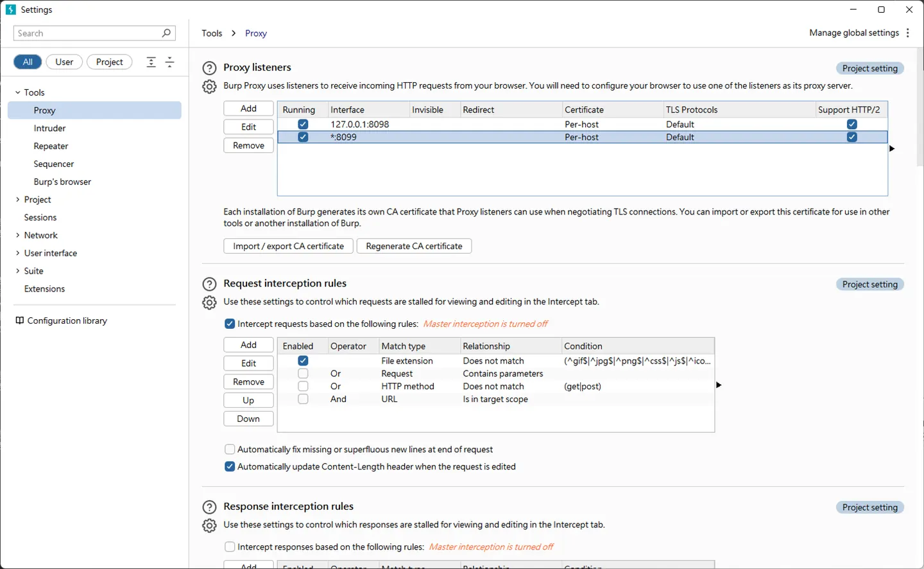Click the arrow right of the listeners table
The height and width of the screenshot is (569, 924).
892,148
